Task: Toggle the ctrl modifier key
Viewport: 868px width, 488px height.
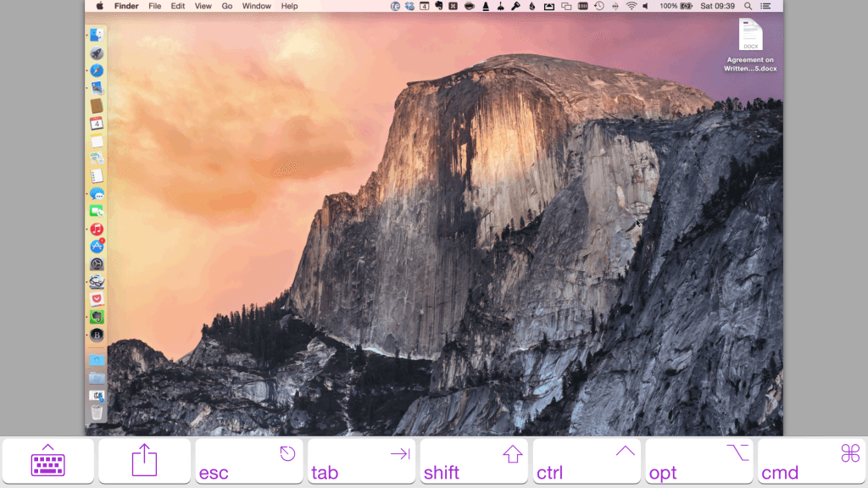Action: (x=586, y=461)
